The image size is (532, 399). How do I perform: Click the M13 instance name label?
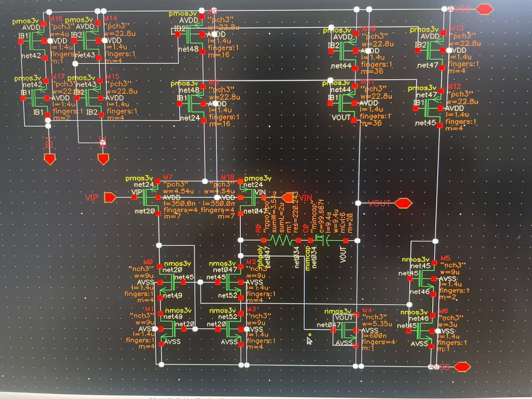tap(457, 29)
